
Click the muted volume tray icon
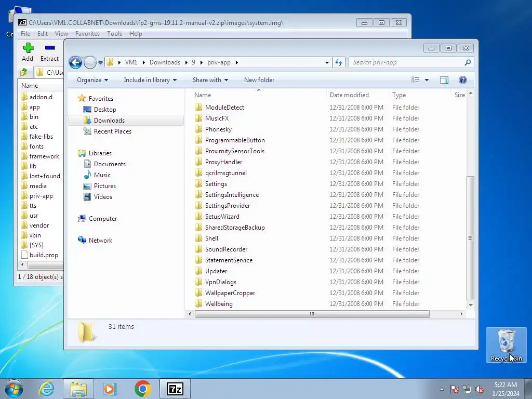point(480,389)
